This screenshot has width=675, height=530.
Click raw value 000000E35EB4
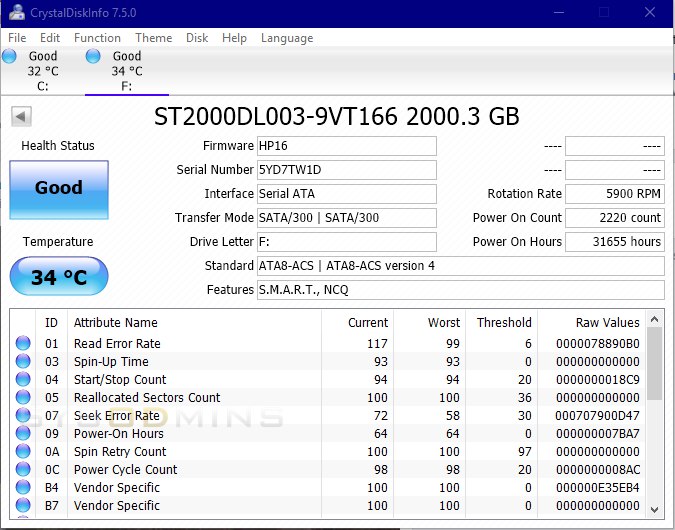598,487
